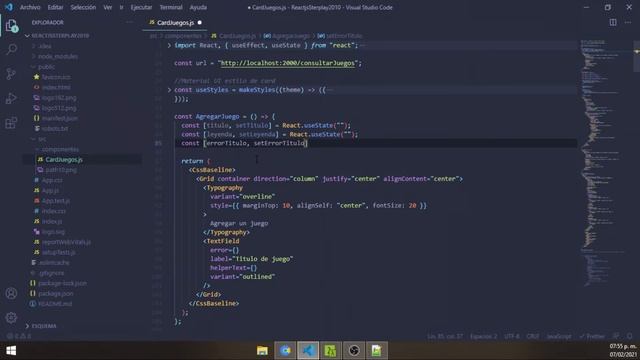Image resolution: width=640 pixels, height=360 pixels.
Task: Open editor More Actions ellipsis
Action: [x=628, y=22]
